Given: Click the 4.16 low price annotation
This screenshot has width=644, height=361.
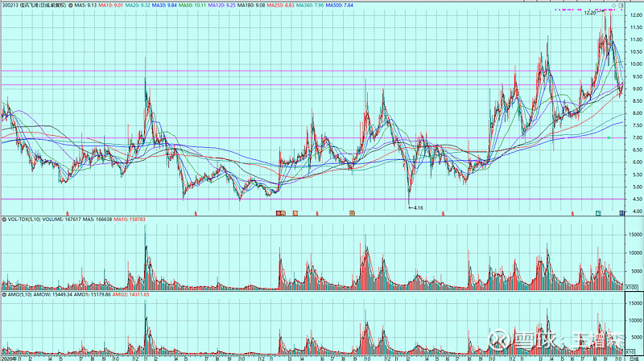Looking at the screenshot, I should tap(416, 207).
